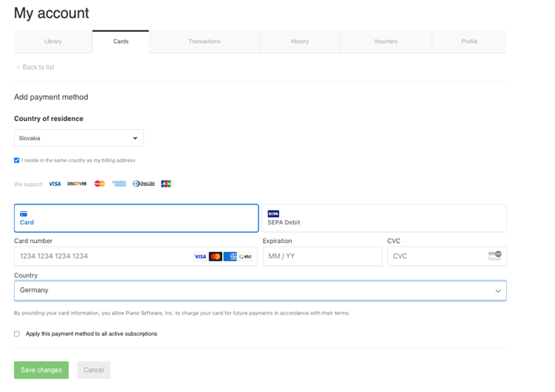Image resolution: width=555 pixels, height=392 pixels.
Task: Uncheck same country as billing address
Action: tap(17, 160)
